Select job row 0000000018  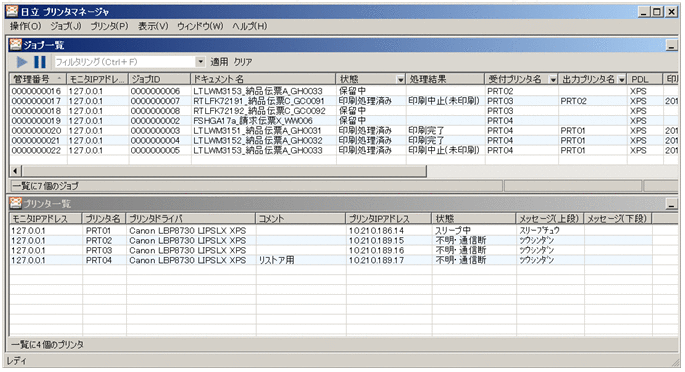point(344,111)
